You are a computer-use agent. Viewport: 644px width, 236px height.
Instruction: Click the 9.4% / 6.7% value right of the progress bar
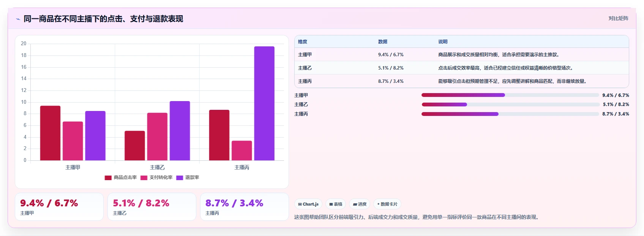coord(616,95)
